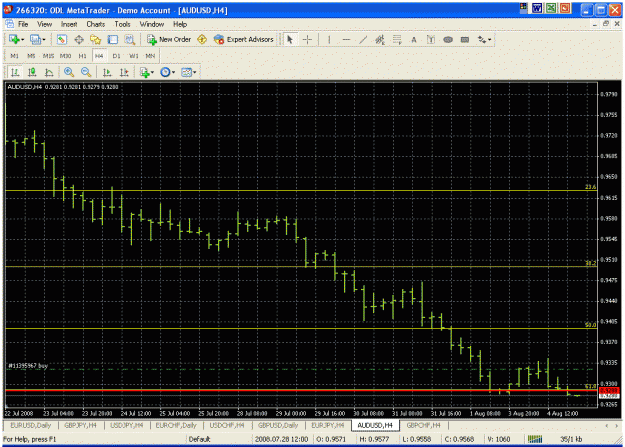Select the Text Label 'T' tool
The image size is (625, 447).
click(431, 39)
